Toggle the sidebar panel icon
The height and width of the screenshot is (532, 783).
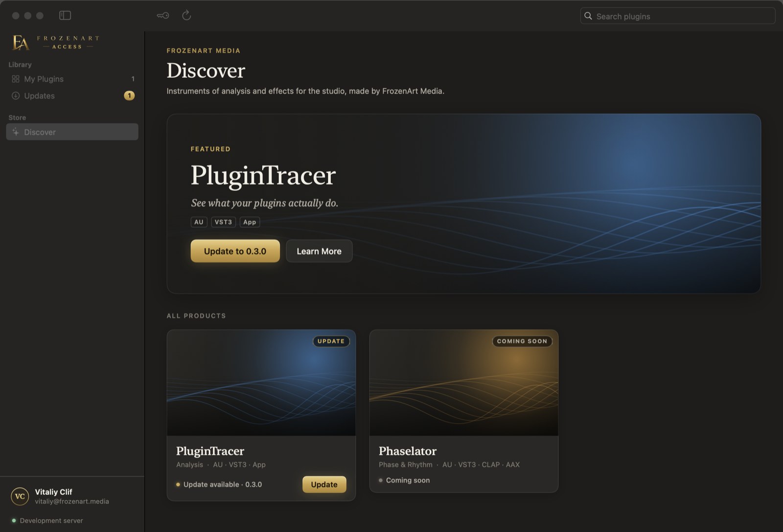(x=65, y=16)
